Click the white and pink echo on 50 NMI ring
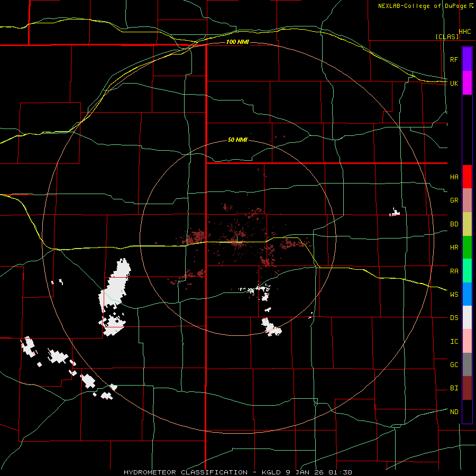This screenshot has height=476, width=476. pos(271,327)
